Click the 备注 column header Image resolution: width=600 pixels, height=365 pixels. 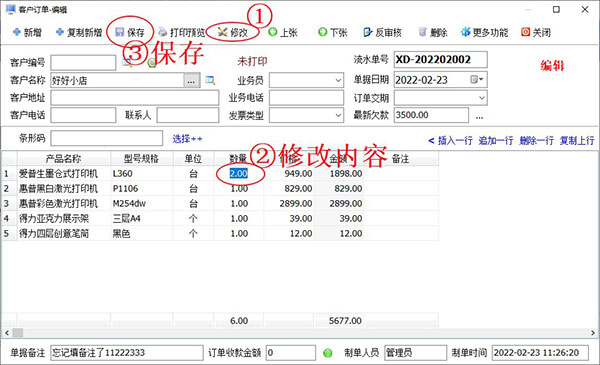401,158
